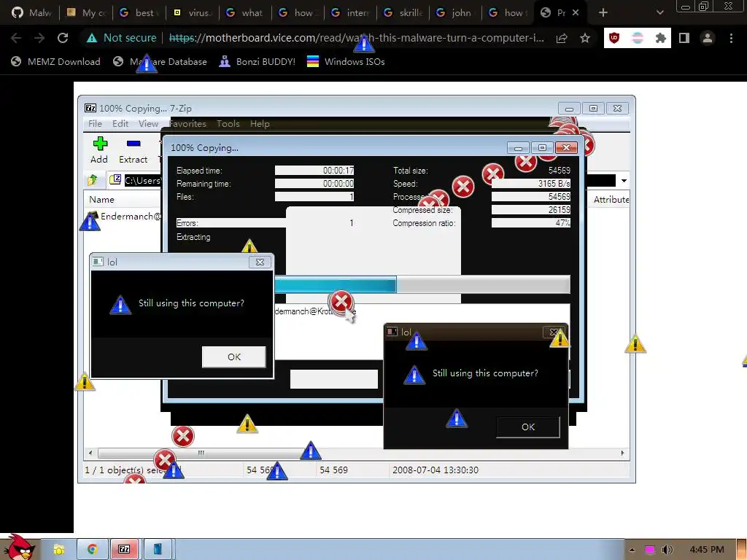Open the Extensions puzzle menu

(660, 38)
